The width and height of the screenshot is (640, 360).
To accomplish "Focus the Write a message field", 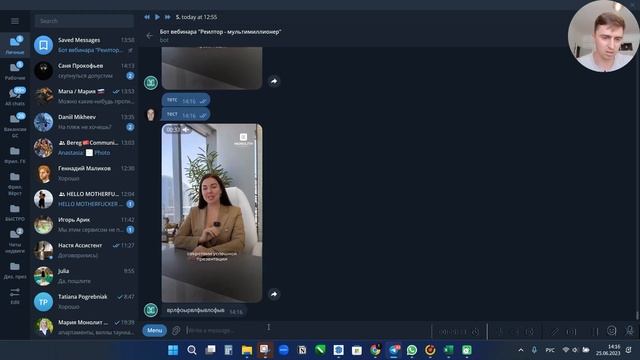I will (306, 331).
